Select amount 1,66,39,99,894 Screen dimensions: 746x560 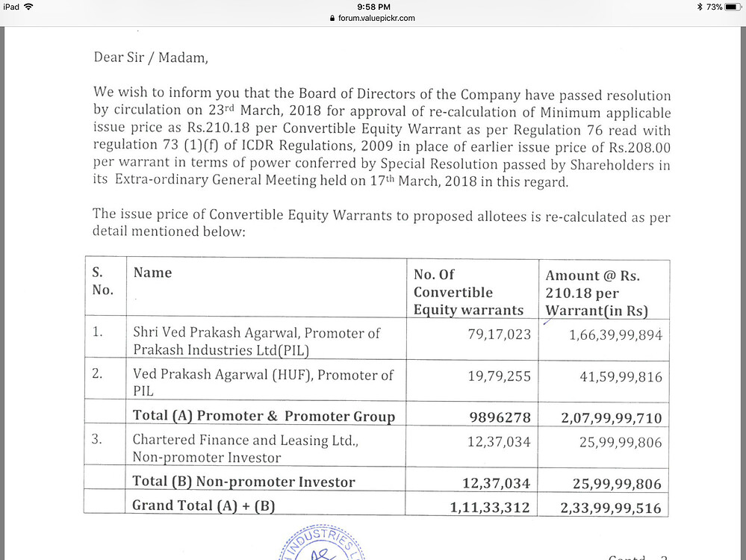(x=615, y=335)
